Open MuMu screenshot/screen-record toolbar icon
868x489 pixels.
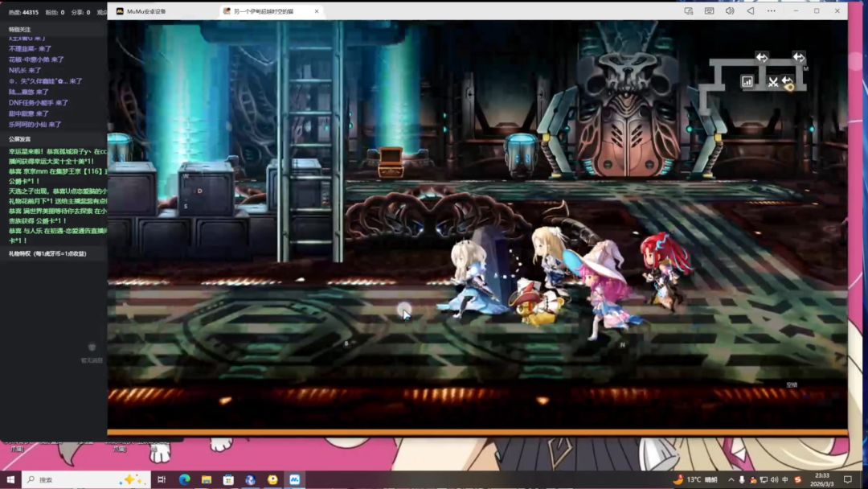pyautogui.click(x=689, y=11)
